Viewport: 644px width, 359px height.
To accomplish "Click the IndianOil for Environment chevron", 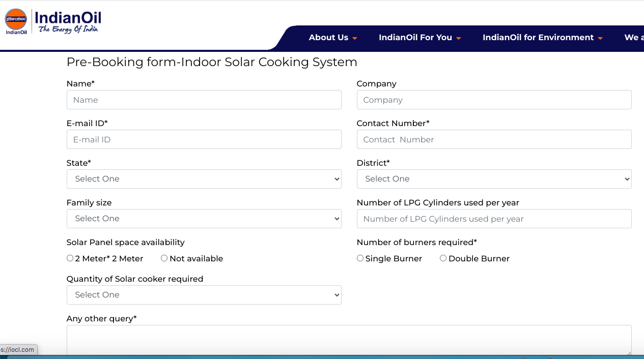I will click(600, 38).
